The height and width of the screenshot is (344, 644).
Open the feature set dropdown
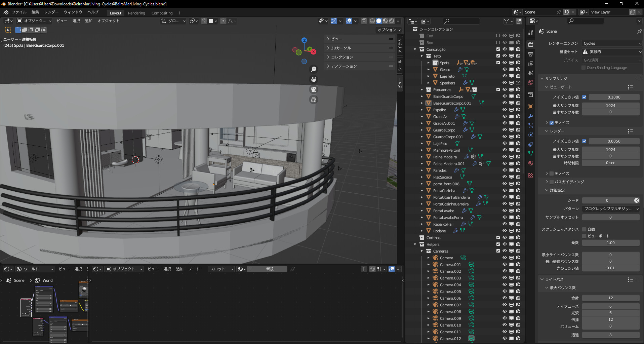(x=612, y=52)
